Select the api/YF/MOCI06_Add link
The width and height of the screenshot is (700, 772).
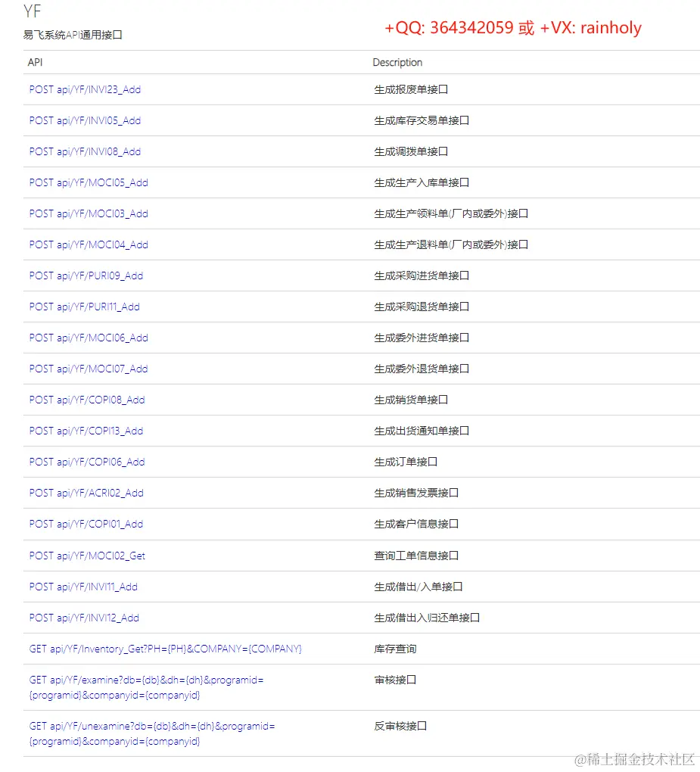[89, 338]
